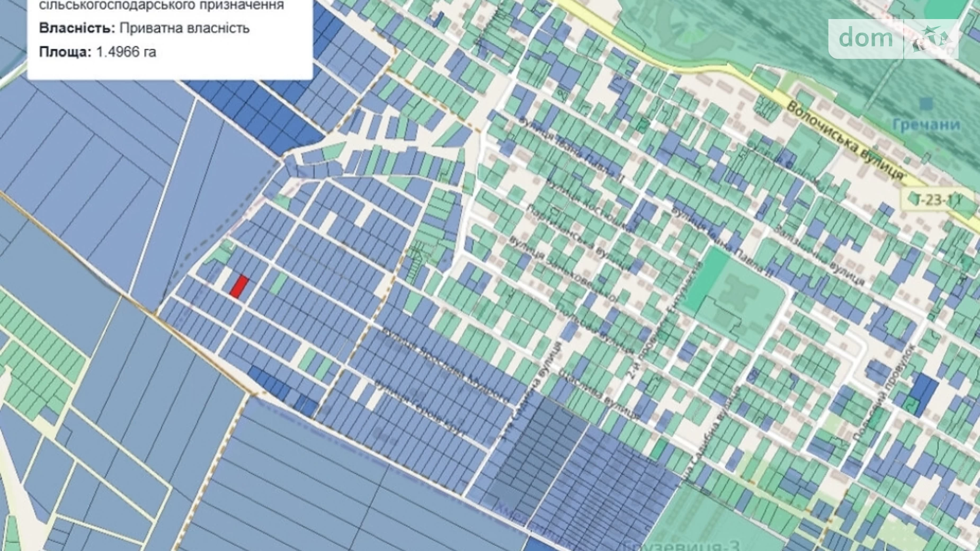
Task: Click the dom.ria logo watermark
Action: pyautogui.click(x=893, y=39)
